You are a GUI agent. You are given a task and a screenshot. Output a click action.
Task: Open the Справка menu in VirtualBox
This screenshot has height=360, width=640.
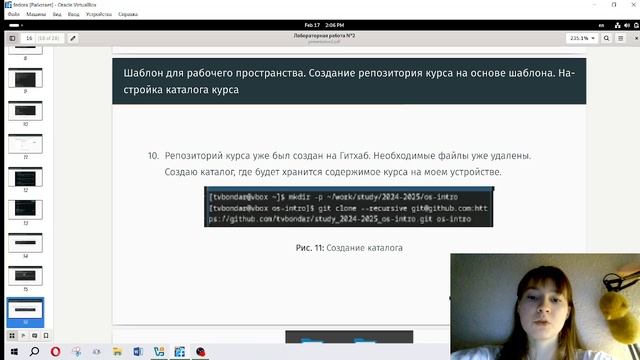click(x=128, y=14)
